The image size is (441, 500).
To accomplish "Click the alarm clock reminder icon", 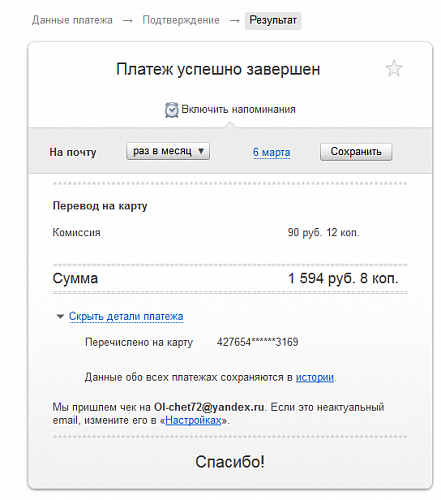I will pos(172,110).
